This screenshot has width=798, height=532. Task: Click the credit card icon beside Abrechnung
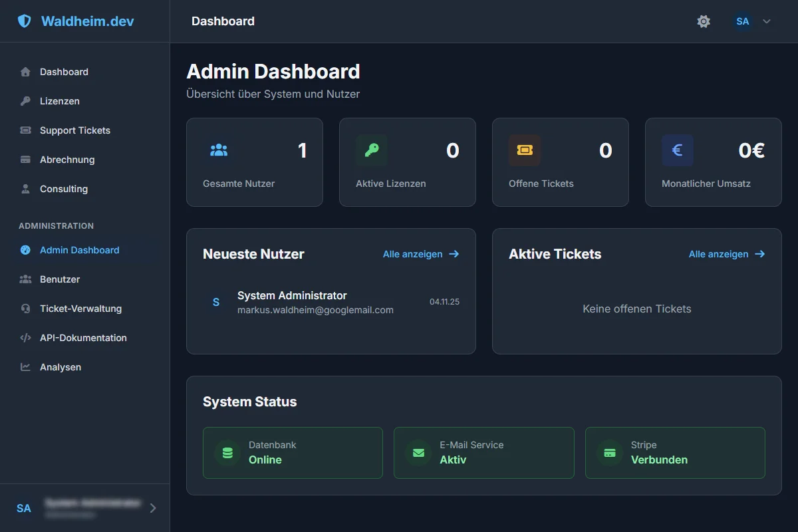click(25, 160)
